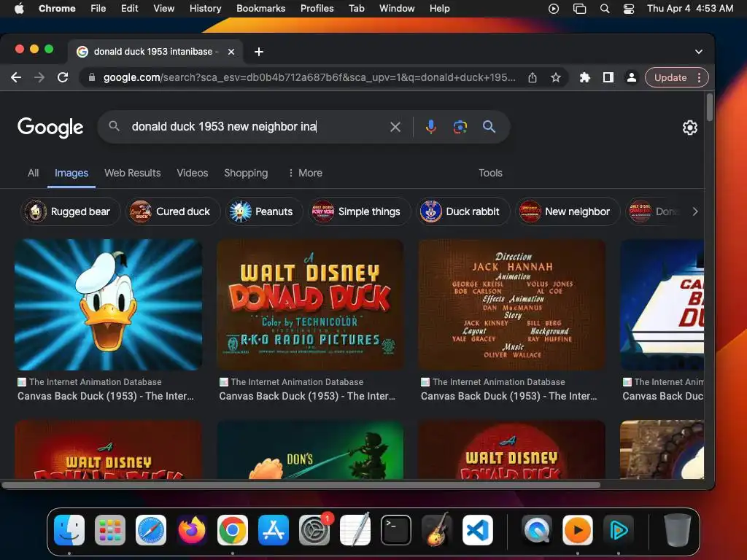Screen dimensions: 747x560
Task: Switch to the All results tab
Action: [x=33, y=173]
